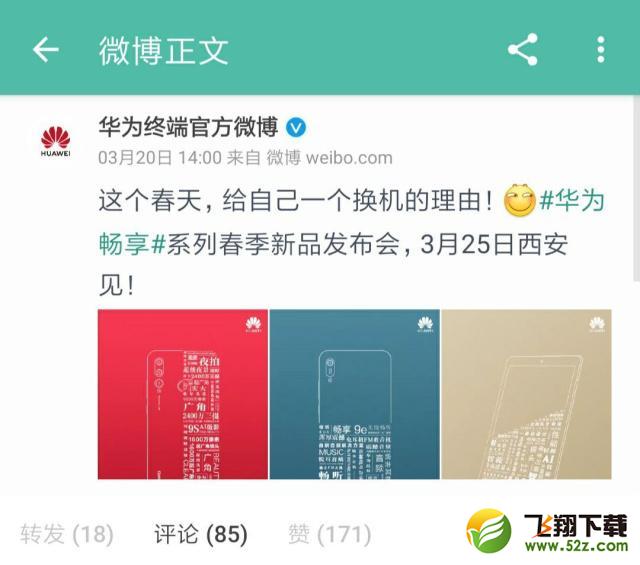640x565 pixels.
Task: Click the 飞翔下载 watermark logo
Action: click(x=547, y=532)
